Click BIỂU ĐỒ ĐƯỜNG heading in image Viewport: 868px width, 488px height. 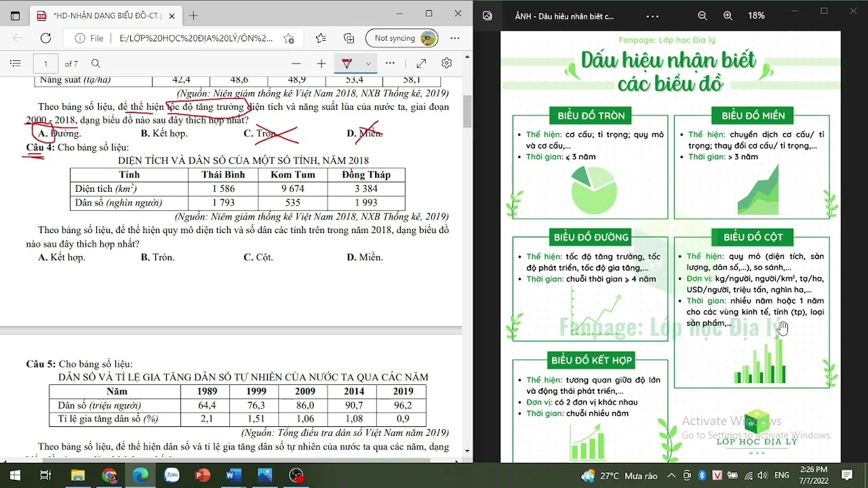point(591,237)
